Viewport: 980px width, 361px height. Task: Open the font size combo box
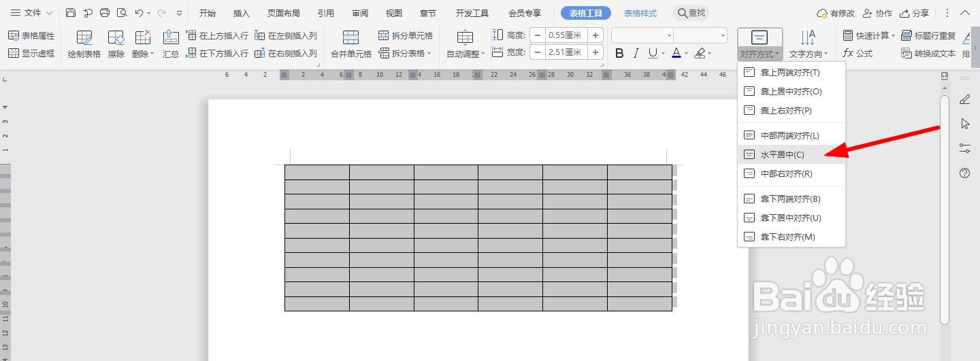point(700,35)
